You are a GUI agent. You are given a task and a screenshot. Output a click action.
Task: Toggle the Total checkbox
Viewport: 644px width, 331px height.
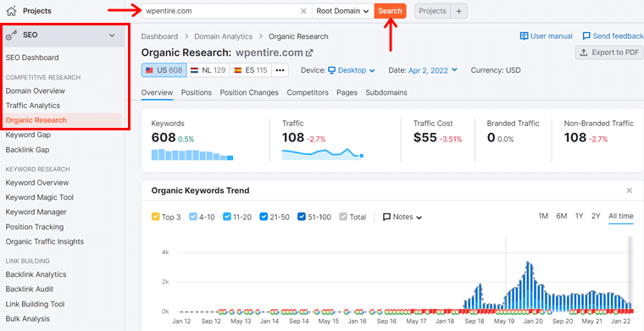click(343, 217)
